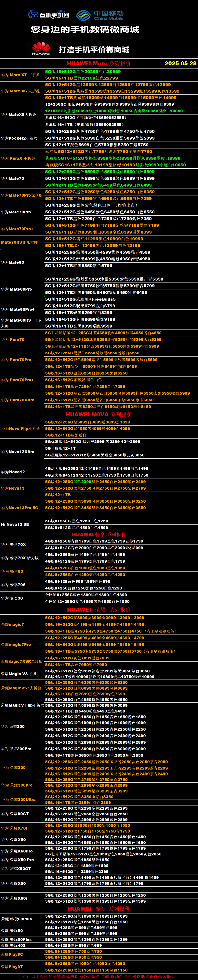Click the price row 5G版16+512G黑色20299红色20999
The width and height of the screenshot is (198, 980).
tap(83, 71)
